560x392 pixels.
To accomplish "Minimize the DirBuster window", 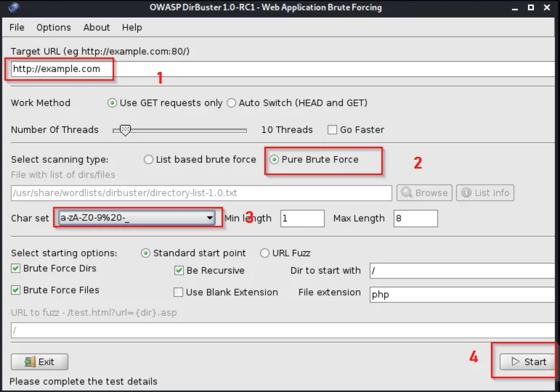I will pos(515,8).
